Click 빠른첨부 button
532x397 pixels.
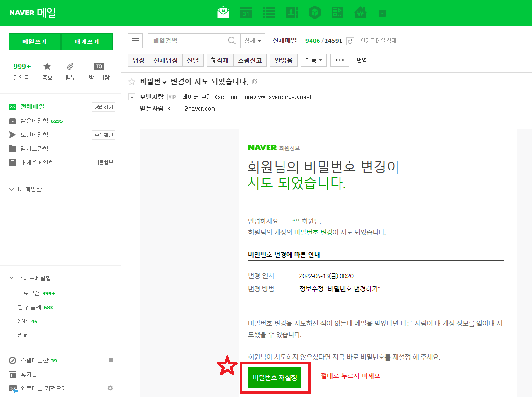click(104, 163)
